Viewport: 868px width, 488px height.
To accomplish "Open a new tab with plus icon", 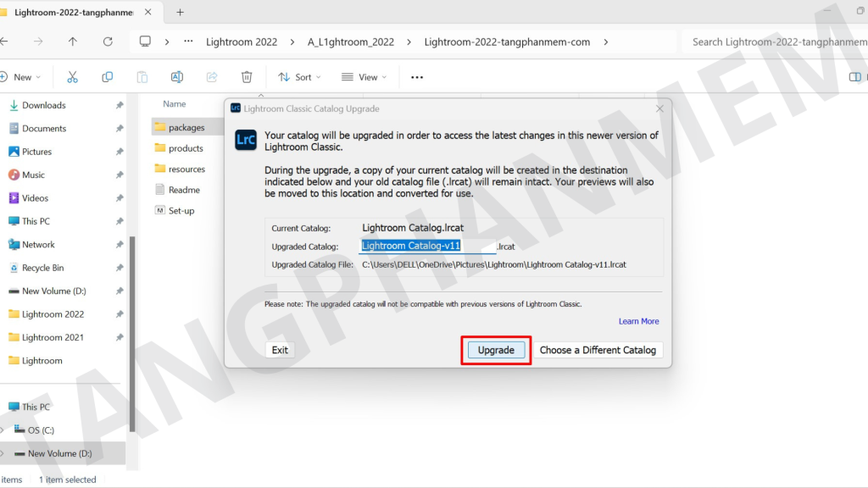I will pos(180,12).
